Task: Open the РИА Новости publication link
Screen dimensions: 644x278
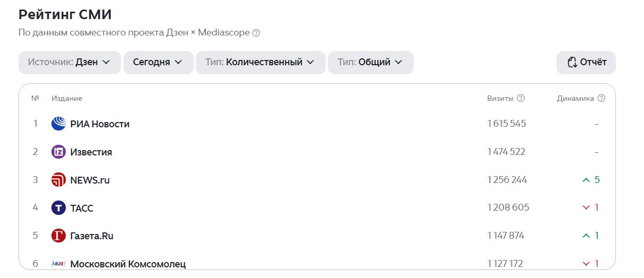Action: [x=100, y=124]
